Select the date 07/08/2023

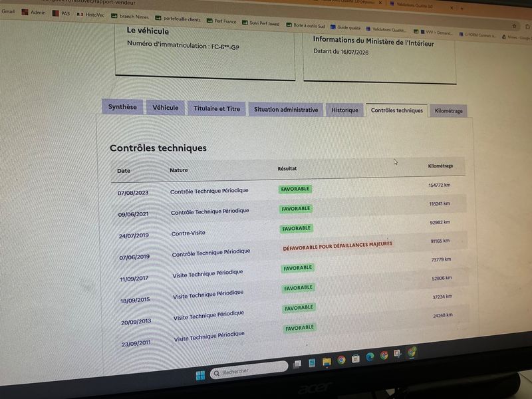click(132, 193)
